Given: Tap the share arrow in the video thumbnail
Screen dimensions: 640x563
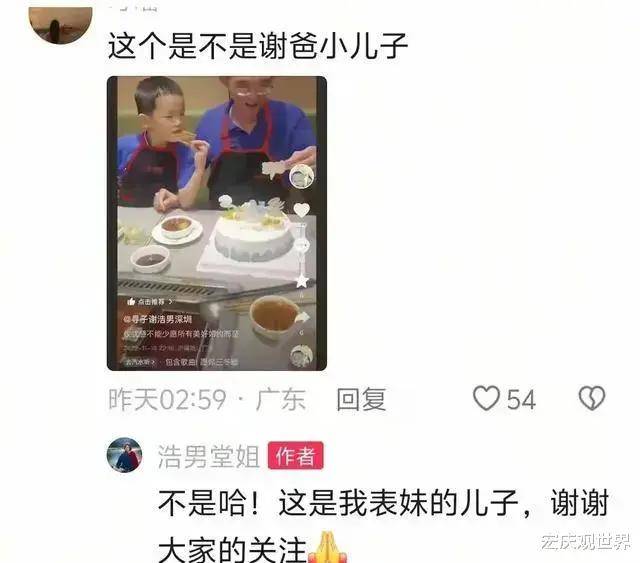Looking at the screenshot, I should point(302,318).
